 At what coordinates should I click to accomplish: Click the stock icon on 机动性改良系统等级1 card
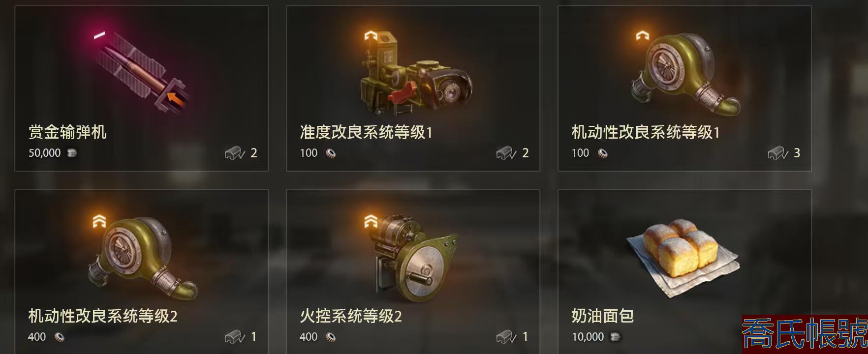coord(778,153)
